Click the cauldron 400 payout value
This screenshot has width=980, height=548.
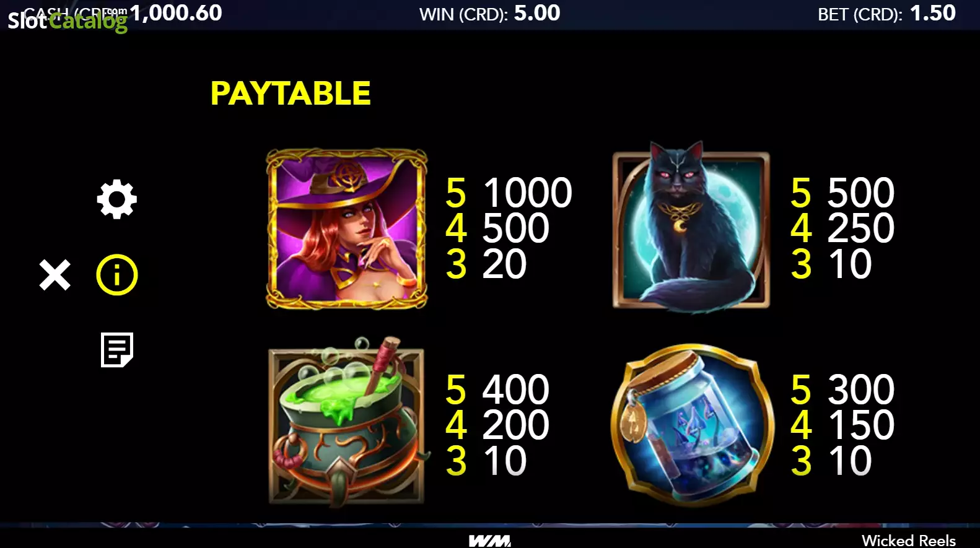pyautogui.click(x=515, y=389)
